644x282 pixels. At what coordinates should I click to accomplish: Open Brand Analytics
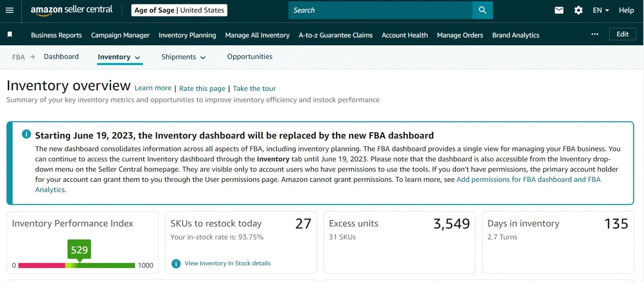click(516, 35)
